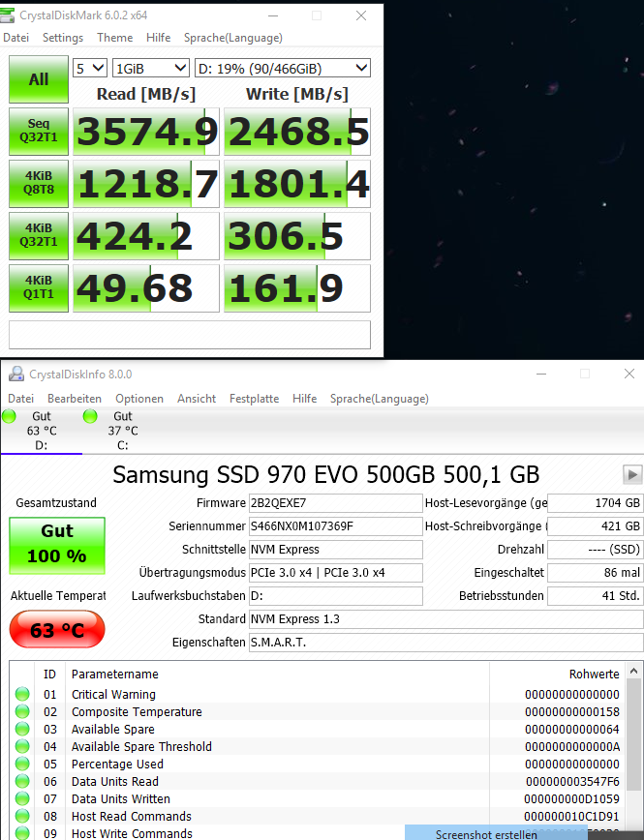The width and height of the screenshot is (644, 840).
Task: Start the 4KiB Q1T1 benchmark
Action: coord(39,287)
